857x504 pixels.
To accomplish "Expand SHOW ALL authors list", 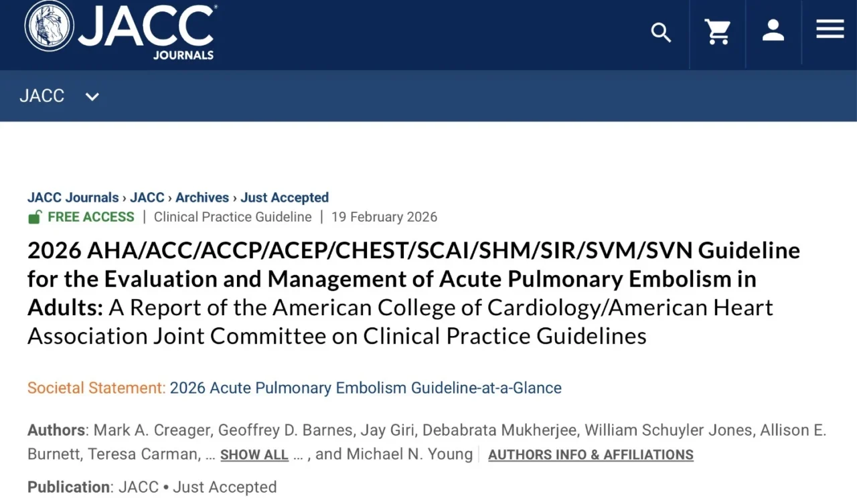I will [254, 454].
